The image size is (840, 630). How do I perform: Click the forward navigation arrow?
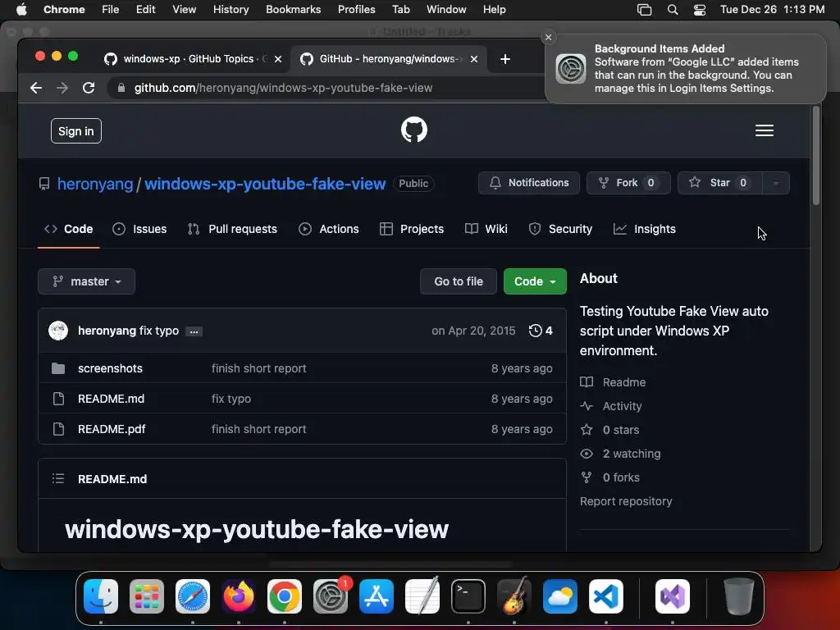62,88
